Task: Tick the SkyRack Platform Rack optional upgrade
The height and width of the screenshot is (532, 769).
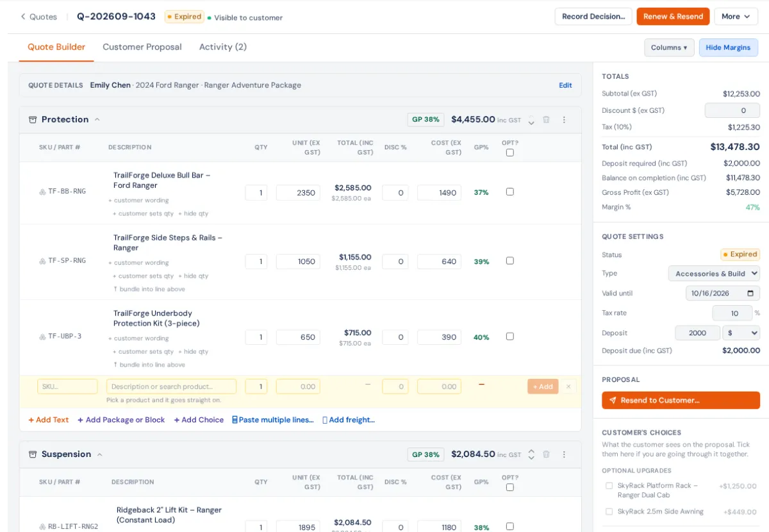Action: pyautogui.click(x=609, y=486)
